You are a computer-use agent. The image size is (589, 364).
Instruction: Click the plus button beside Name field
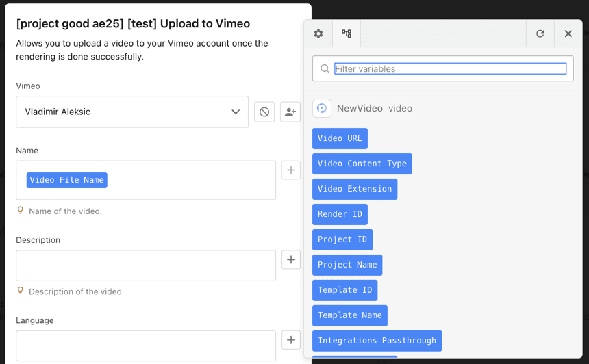pyautogui.click(x=291, y=170)
